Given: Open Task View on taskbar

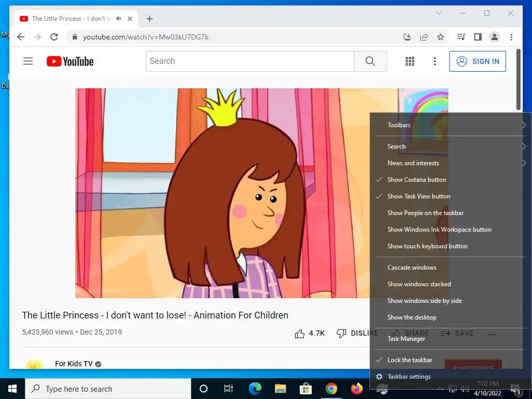Looking at the screenshot, I should click(x=229, y=389).
